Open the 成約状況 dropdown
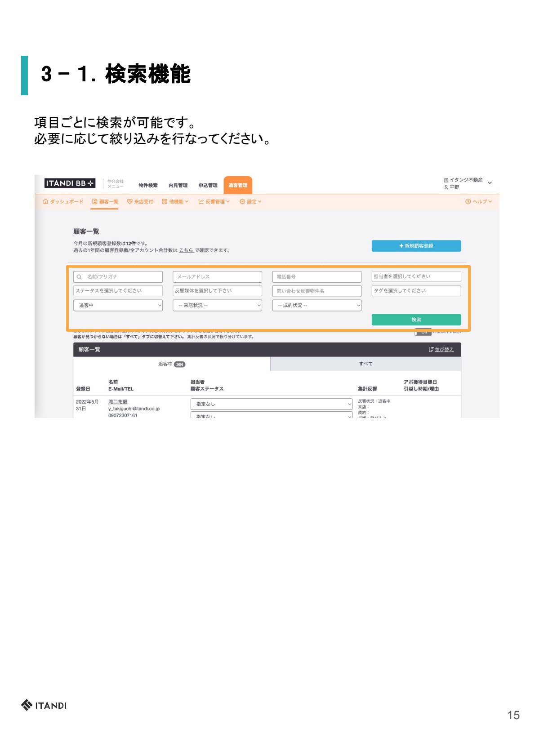 click(x=317, y=305)
